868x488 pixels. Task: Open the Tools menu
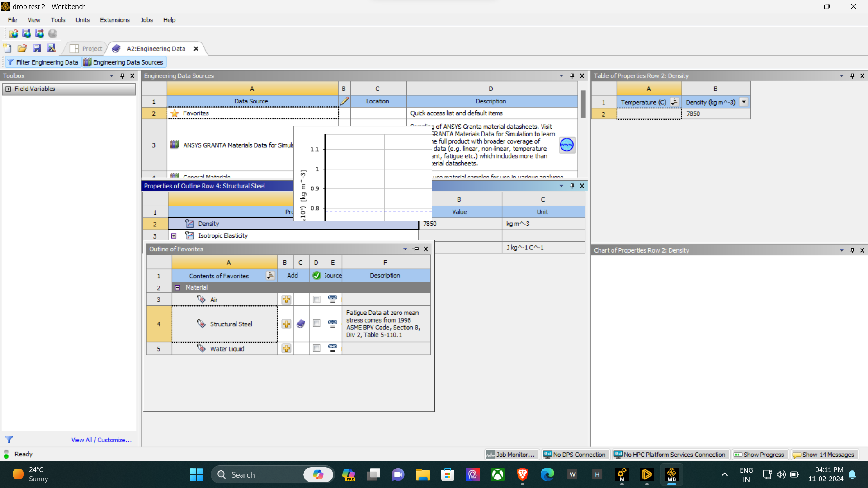pyautogui.click(x=58, y=20)
